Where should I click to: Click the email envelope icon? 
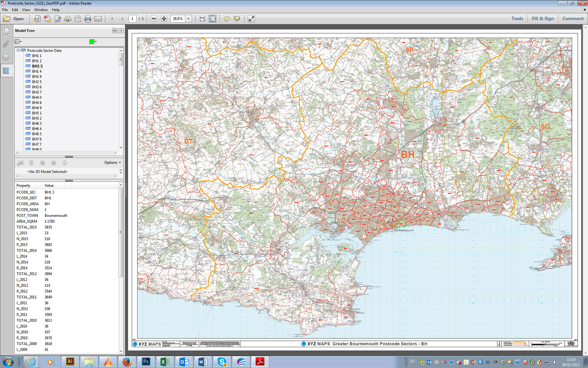tap(98, 18)
